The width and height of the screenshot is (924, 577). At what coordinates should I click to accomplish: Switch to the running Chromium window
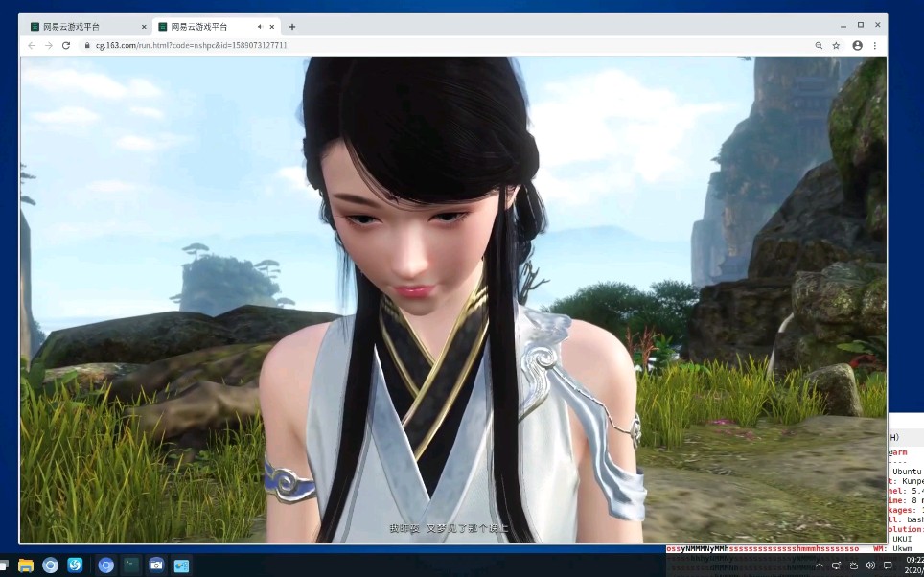[x=106, y=565]
